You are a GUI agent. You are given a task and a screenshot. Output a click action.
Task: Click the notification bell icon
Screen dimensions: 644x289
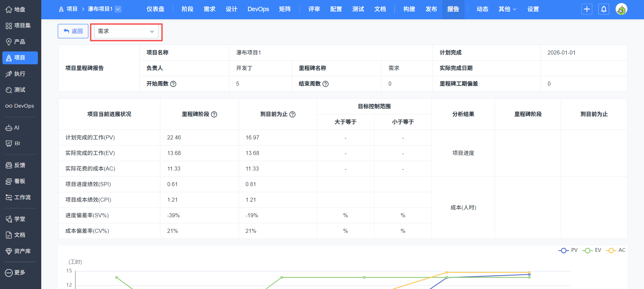(x=604, y=9)
